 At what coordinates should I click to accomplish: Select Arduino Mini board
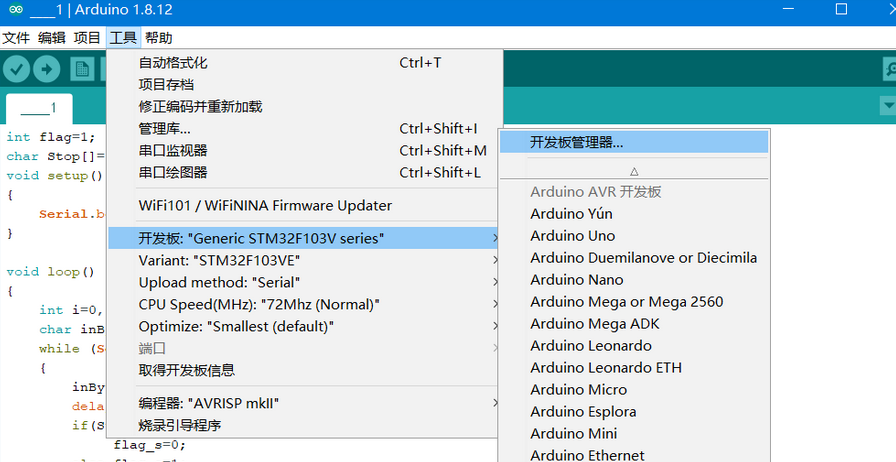pyautogui.click(x=634, y=433)
